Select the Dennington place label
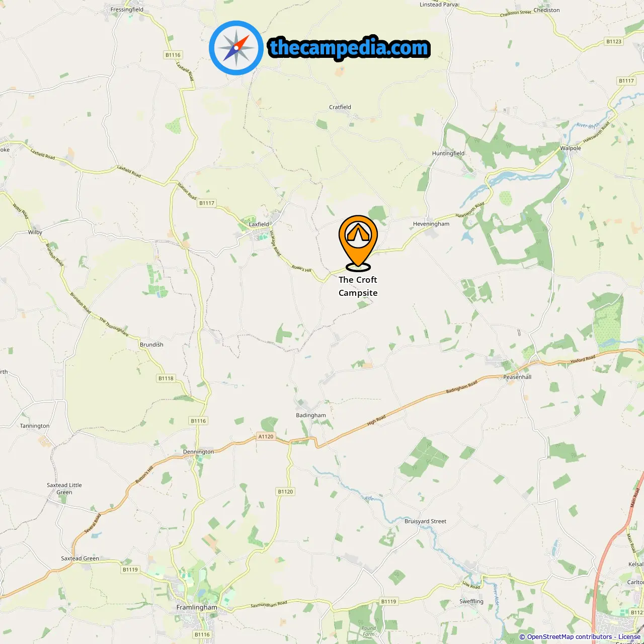The image size is (644, 644). click(198, 452)
